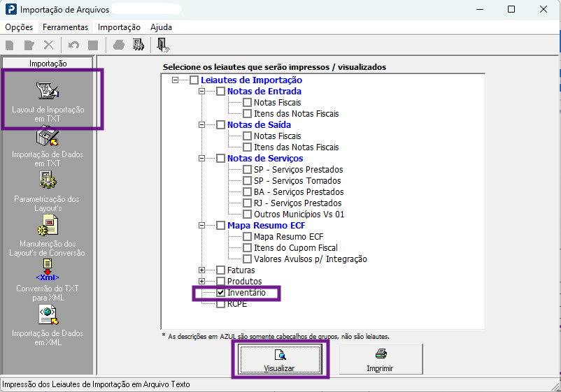Collapse the Mapa Resumo ECF node

(201, 226)
